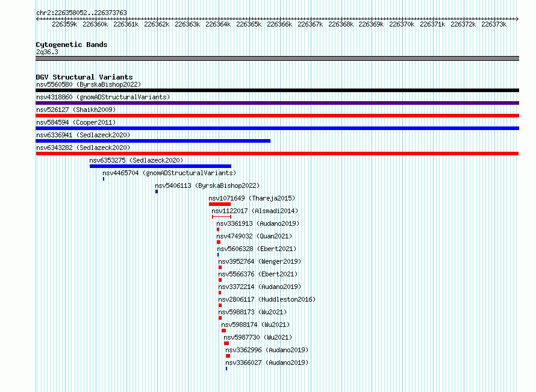This screenshot has height=392, width=536.
Task: Select the 2q36.3 band label
Action: point(47,52)
